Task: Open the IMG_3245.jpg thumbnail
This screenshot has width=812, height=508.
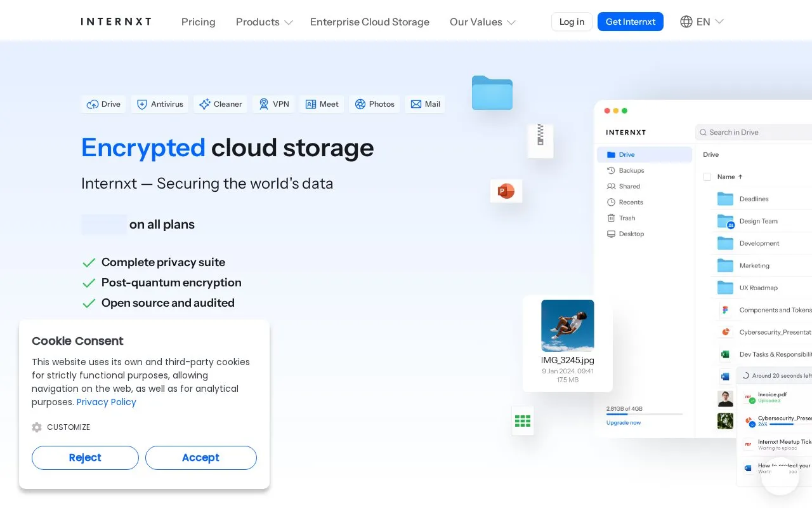Action: [x=568, y=326]
